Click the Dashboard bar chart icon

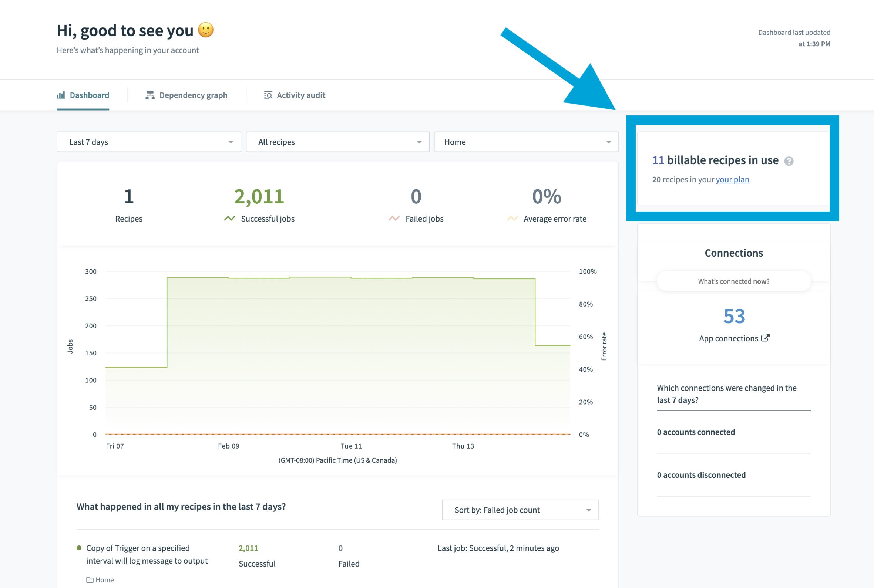click(x=61, y=95)
